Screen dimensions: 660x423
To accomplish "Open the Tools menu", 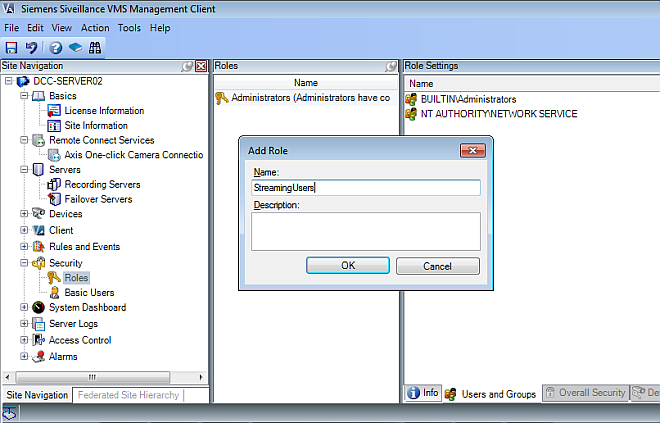I will click(129, 28).
